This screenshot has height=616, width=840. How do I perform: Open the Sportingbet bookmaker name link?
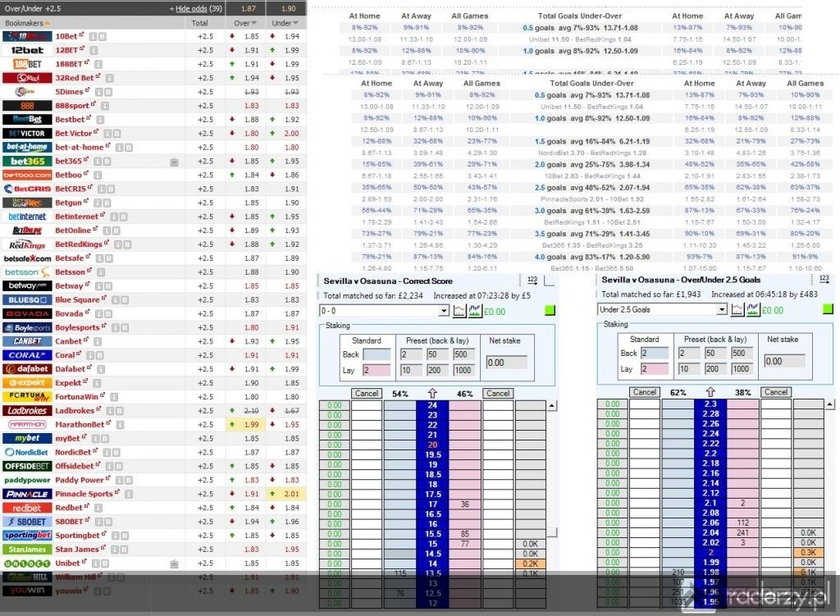point(77,536)
